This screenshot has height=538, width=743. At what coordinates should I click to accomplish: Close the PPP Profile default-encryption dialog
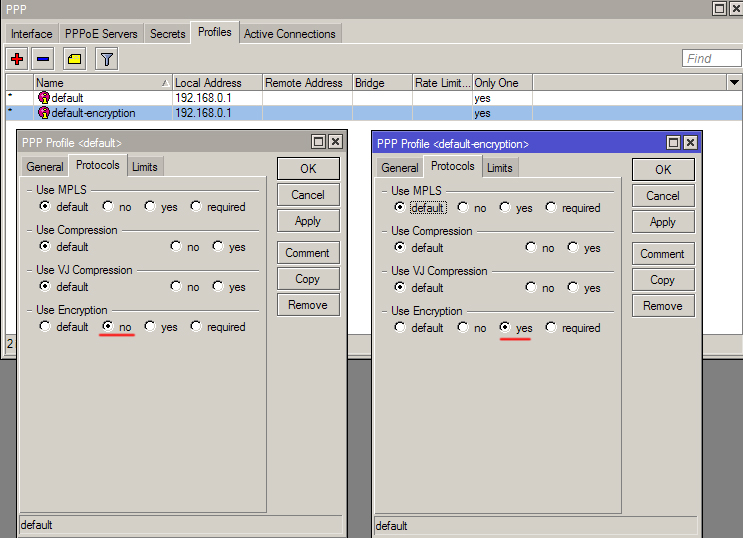(x=690, y=143)
